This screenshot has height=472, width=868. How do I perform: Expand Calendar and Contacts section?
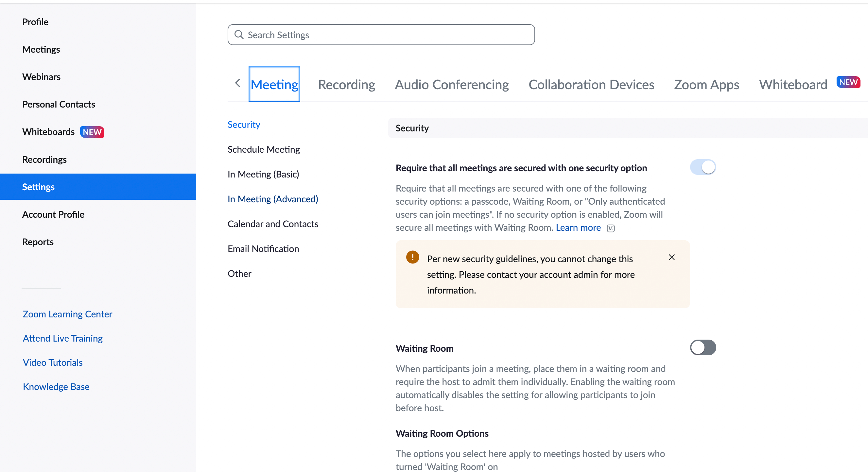(x=273, y=224)
